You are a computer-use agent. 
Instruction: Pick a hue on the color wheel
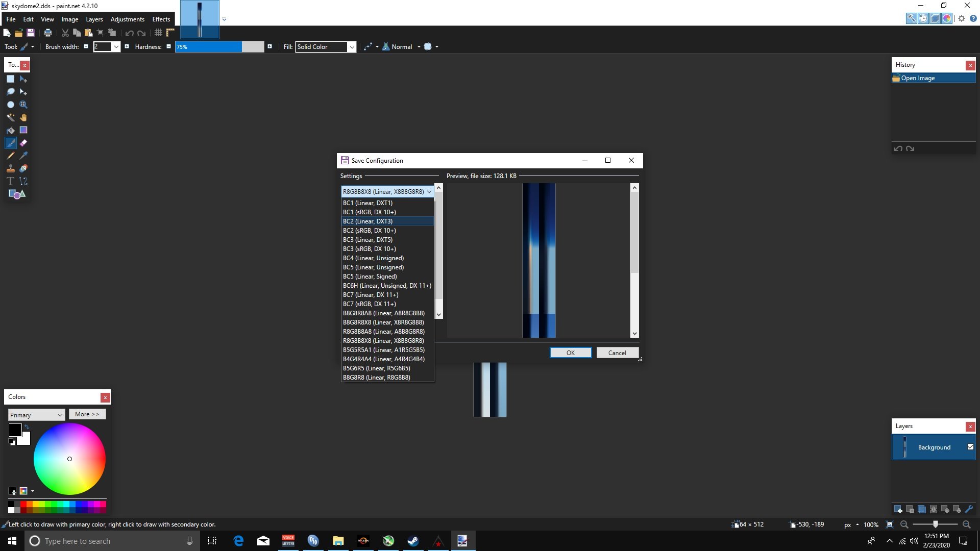pyautogui.click(x=69, y=459)
